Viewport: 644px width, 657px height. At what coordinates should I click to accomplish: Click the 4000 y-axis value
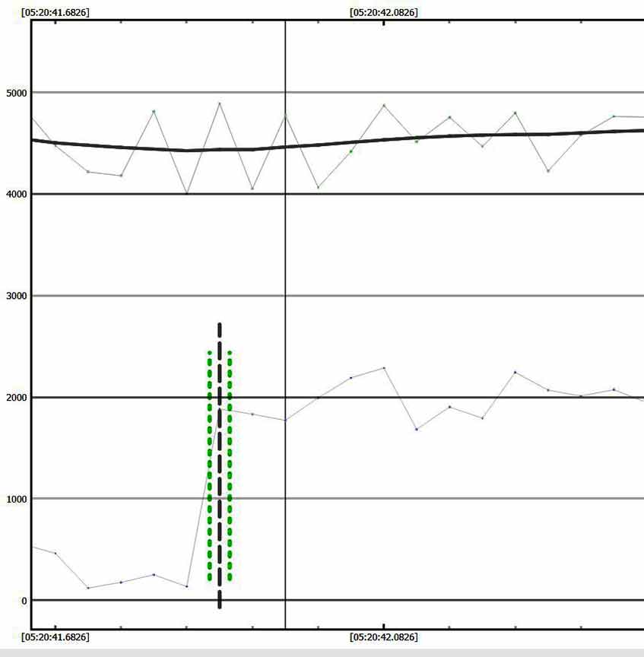coord(16,195)
